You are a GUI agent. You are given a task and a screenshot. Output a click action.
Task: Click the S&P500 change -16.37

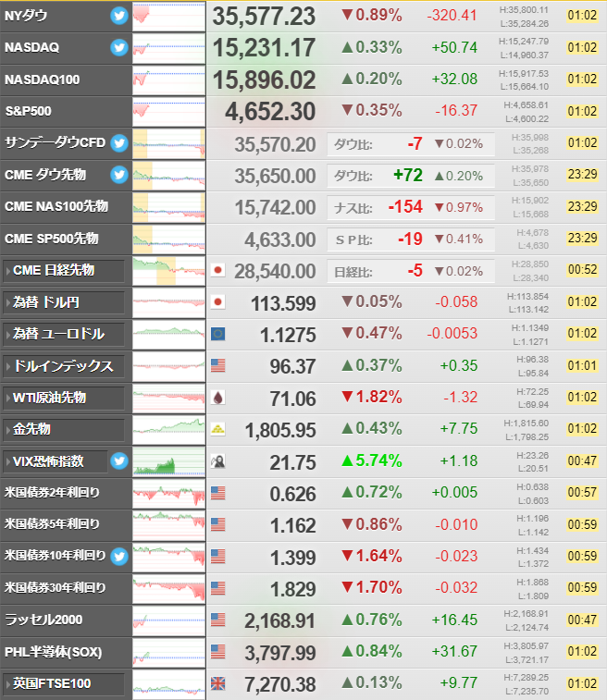point(456,110)
